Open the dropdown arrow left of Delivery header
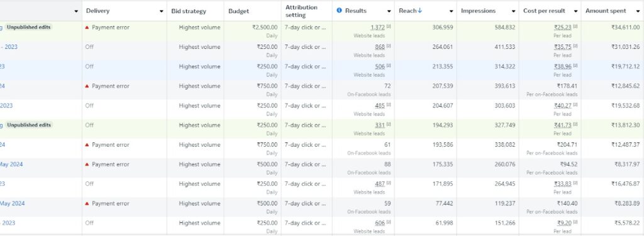 tap(76, 11)
